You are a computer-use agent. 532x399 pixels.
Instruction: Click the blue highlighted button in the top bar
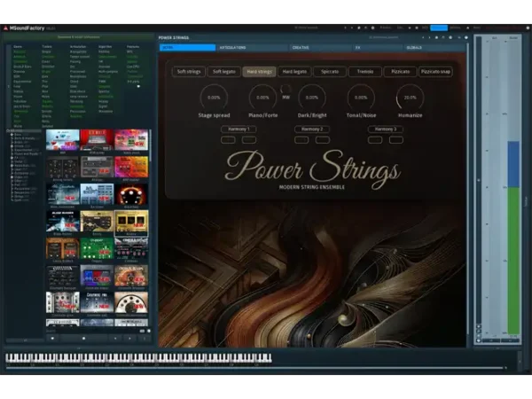click(439, 27)
